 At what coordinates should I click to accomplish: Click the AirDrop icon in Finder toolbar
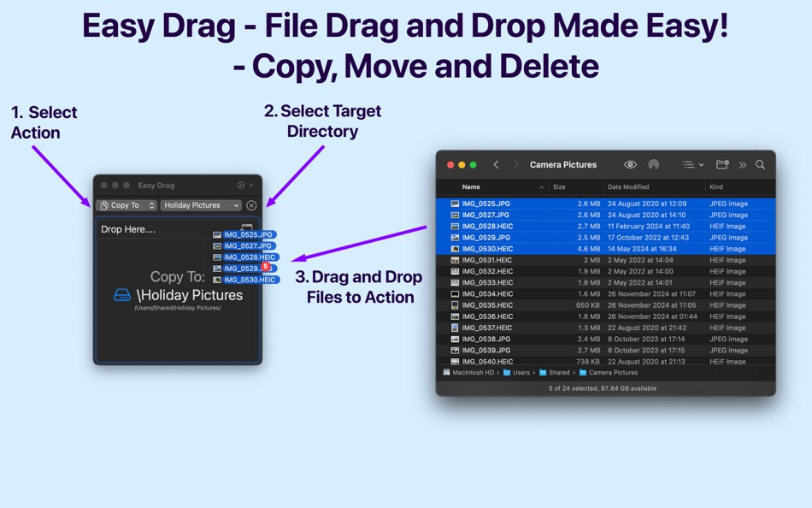pyautogui.click(x=654, y=164)
